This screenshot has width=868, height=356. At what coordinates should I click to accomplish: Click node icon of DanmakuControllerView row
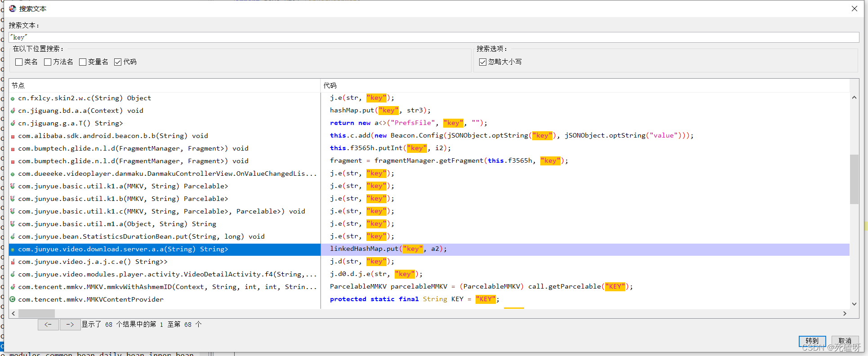[13, 174]
